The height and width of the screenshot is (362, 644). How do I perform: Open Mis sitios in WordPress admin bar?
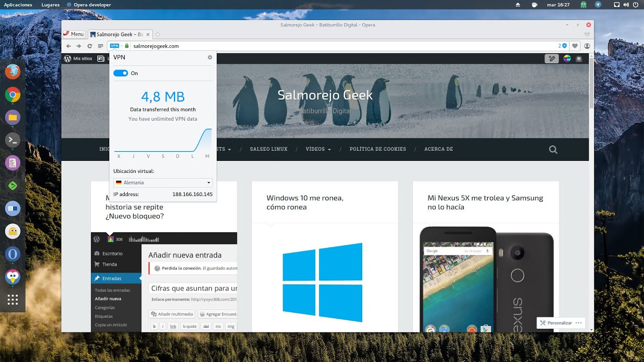(78, 58)
